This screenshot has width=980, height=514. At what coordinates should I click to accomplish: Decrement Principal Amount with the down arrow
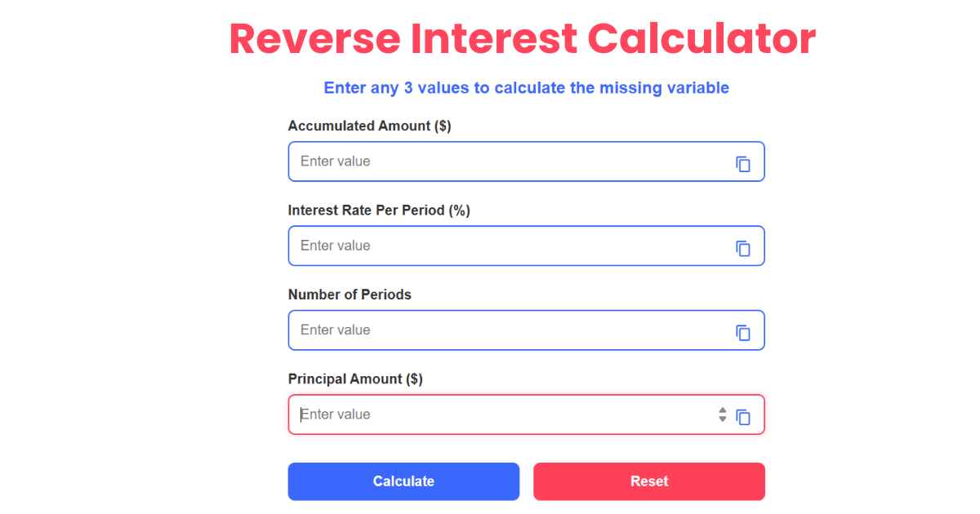point(722,419)
